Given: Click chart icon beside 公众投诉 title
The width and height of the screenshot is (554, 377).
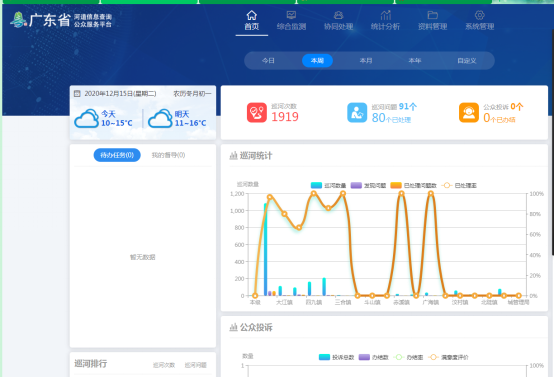Looking at the screenshot, I should tap(233, 328).
